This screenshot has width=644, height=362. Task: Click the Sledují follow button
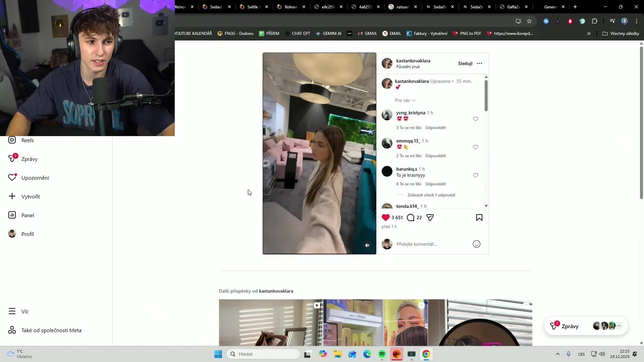[x=465, y=63]
